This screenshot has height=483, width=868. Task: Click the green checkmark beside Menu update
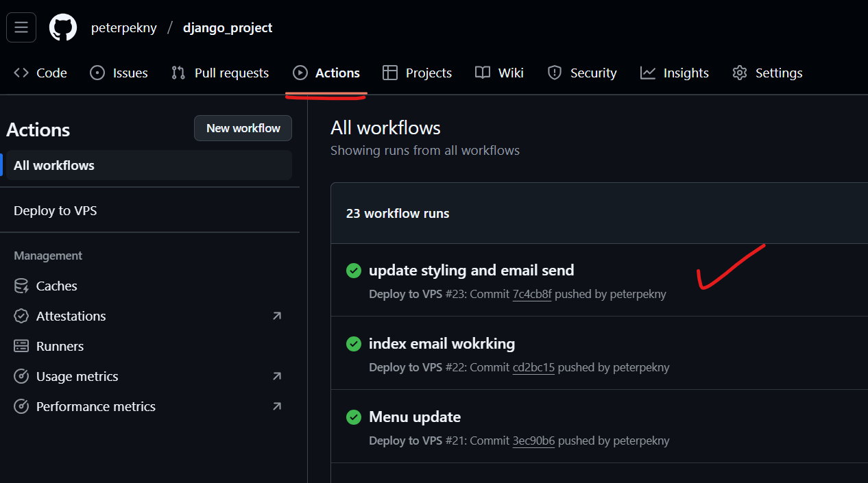coord(354,417)
